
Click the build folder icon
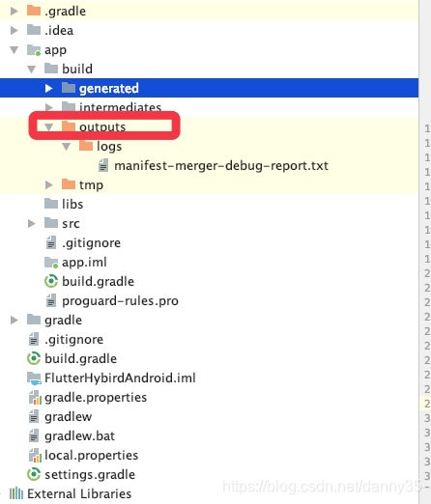tap(51, 69)
